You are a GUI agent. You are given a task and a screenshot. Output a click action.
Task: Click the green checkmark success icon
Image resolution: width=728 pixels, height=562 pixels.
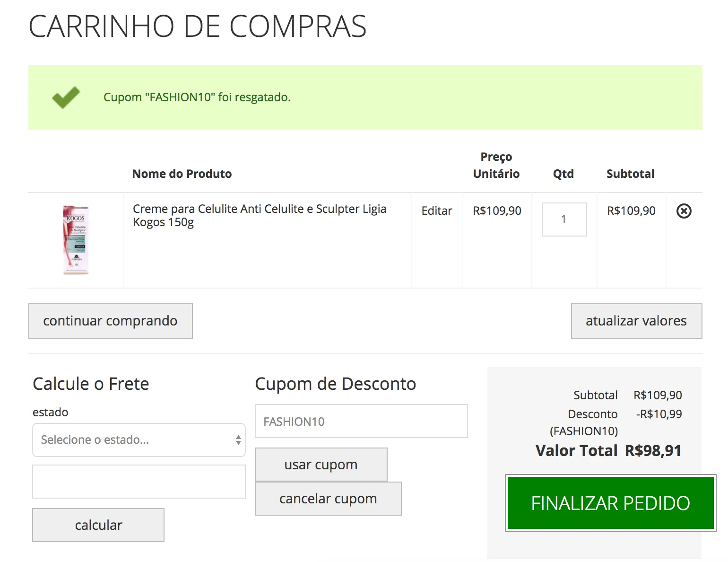pos(66,97)
